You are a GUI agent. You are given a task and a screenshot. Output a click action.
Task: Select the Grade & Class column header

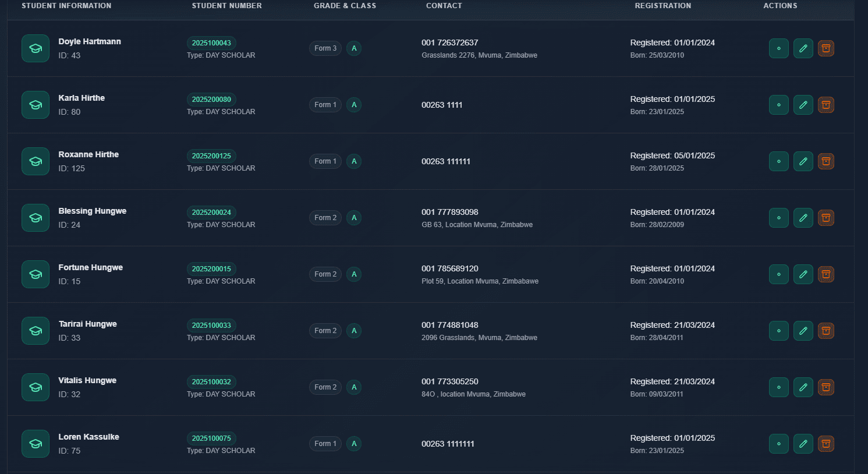point(345,6)
